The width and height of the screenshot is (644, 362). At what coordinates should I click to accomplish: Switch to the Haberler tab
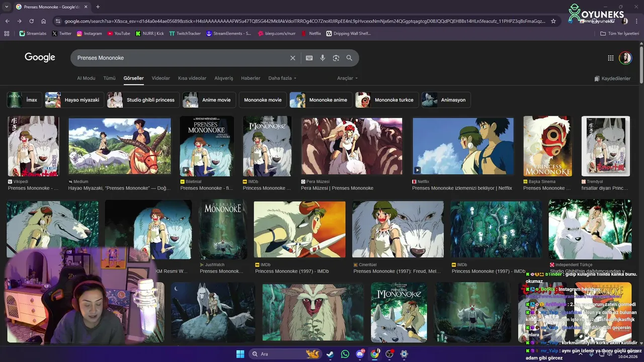[x=251, y=78]
